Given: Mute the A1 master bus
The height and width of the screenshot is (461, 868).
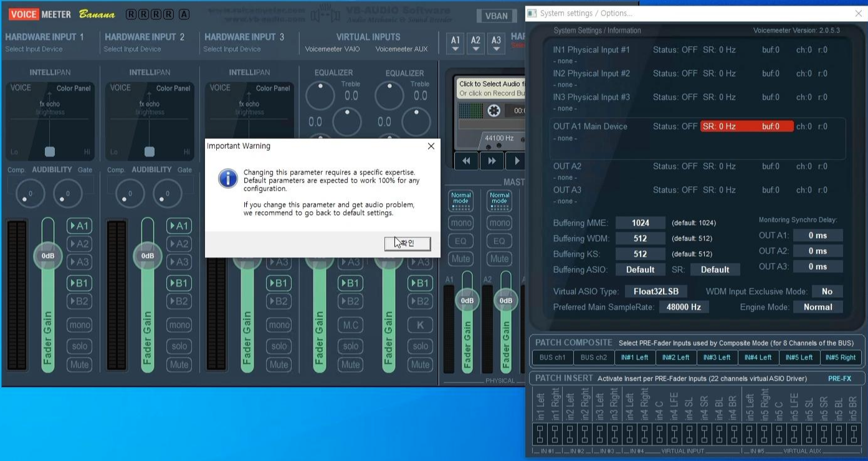Looking at the screenshot, I should point(460,259).
